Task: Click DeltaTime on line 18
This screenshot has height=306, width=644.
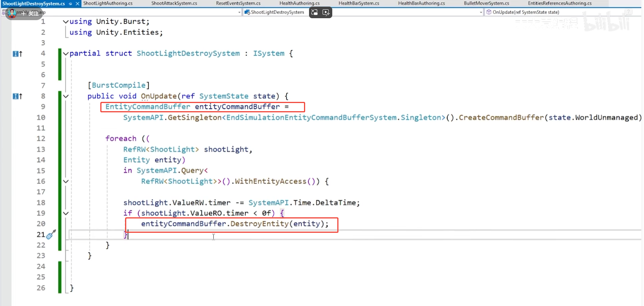Action: (336, 203)
